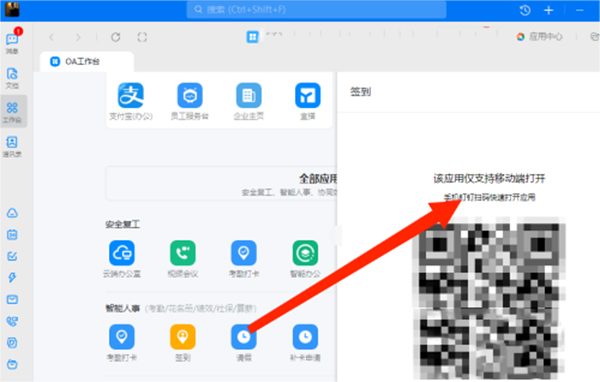Click the 全部应用 all apps banner
This screenshot has height=382, width=600.
pos(221,183)
